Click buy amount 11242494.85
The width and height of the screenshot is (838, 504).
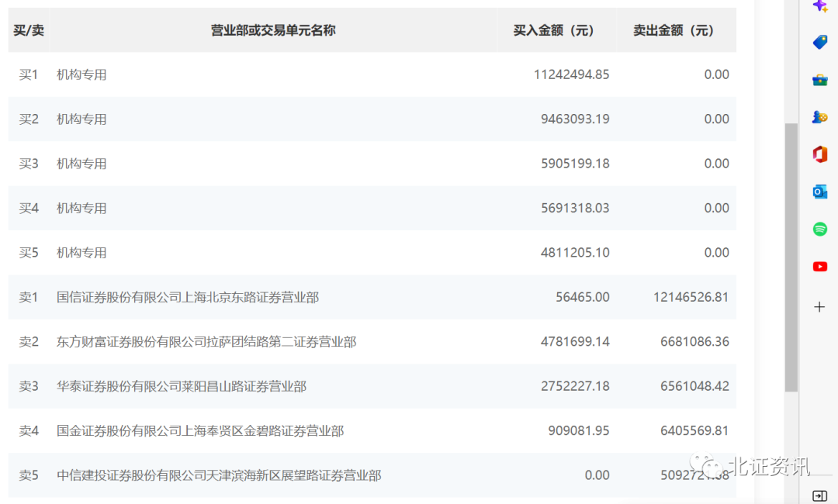(571, 74)
